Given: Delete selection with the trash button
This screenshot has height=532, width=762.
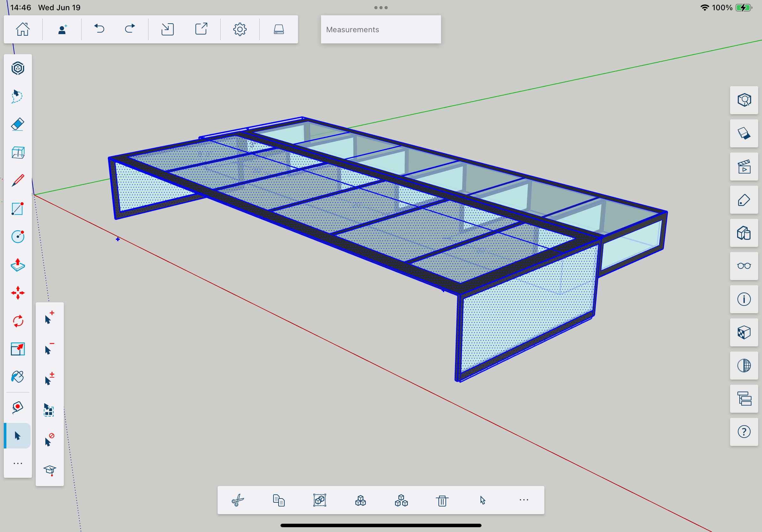Looking at the screenshot, I should click(442, 500).
